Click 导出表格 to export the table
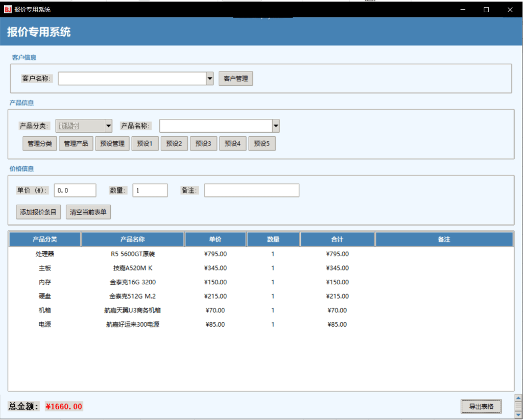Image resolution: width=523 pixels, height=420 pixels. click(480, 406)
